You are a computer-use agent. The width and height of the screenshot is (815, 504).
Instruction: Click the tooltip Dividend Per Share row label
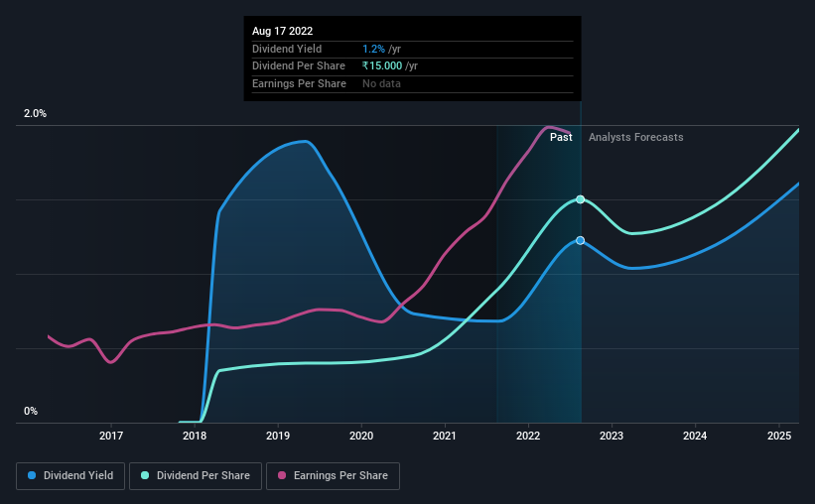[x=299, y=66]
